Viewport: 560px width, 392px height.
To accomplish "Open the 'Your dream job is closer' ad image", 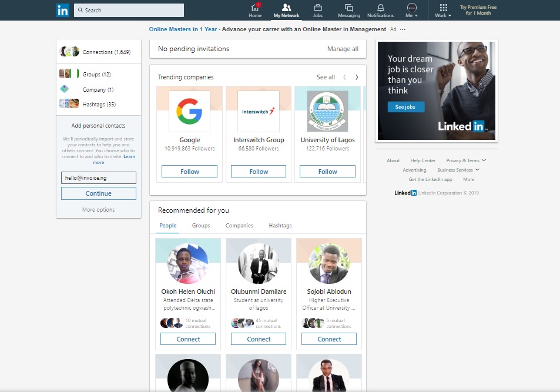I will click(437, 91).
